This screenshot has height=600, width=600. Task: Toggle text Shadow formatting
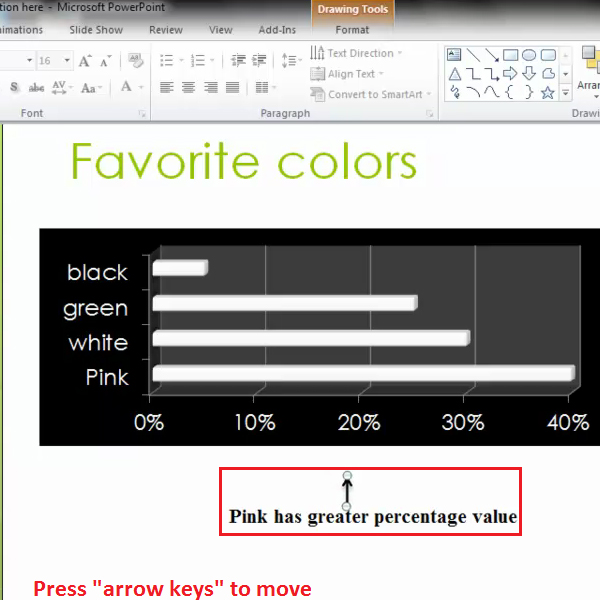[14, 87]
